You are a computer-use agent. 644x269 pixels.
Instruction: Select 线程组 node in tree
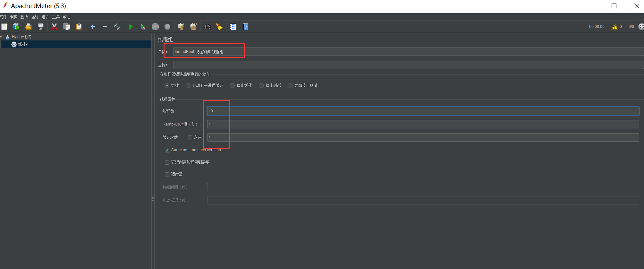pos(24,44)
